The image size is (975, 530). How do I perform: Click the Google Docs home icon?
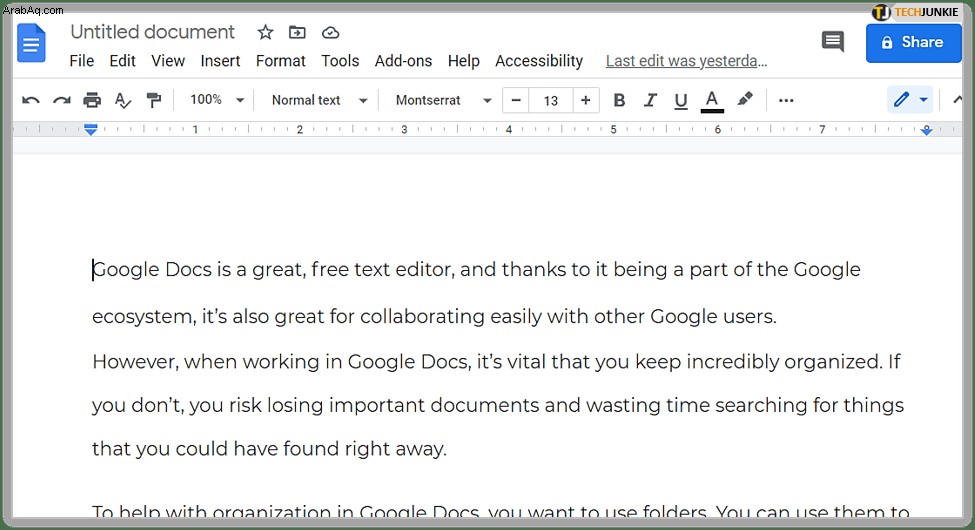point(31,43)
